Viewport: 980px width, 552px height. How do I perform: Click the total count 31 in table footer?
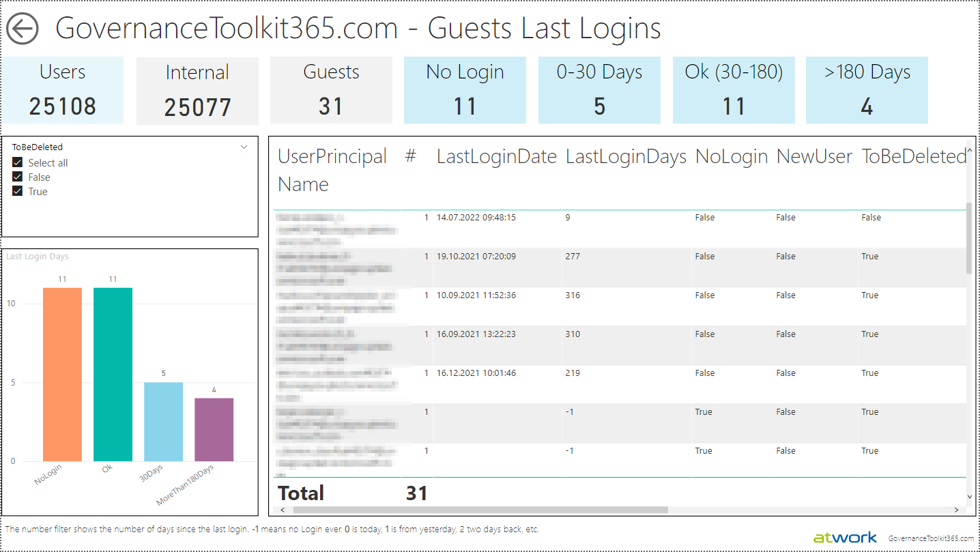click(x=416, y=493)
